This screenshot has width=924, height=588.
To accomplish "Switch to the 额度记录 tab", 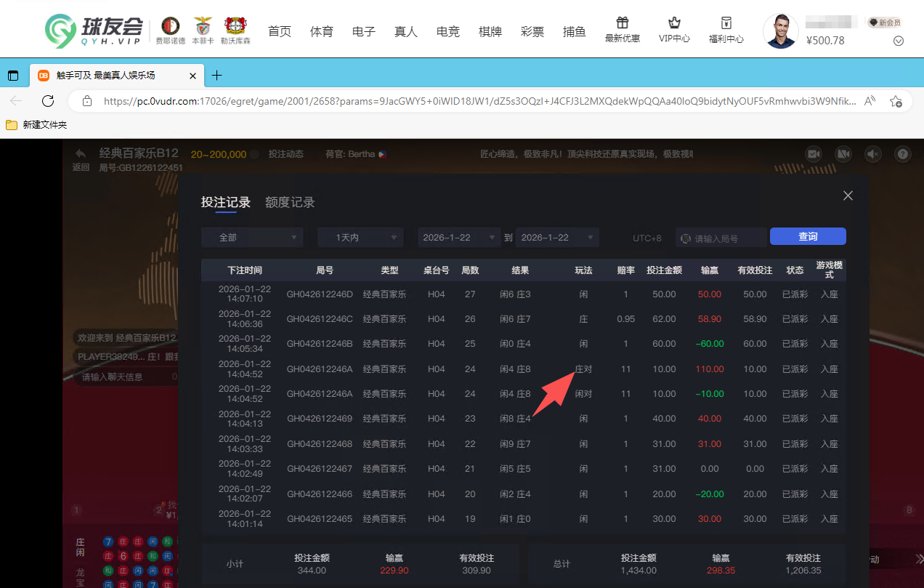I will pos(290,202).
